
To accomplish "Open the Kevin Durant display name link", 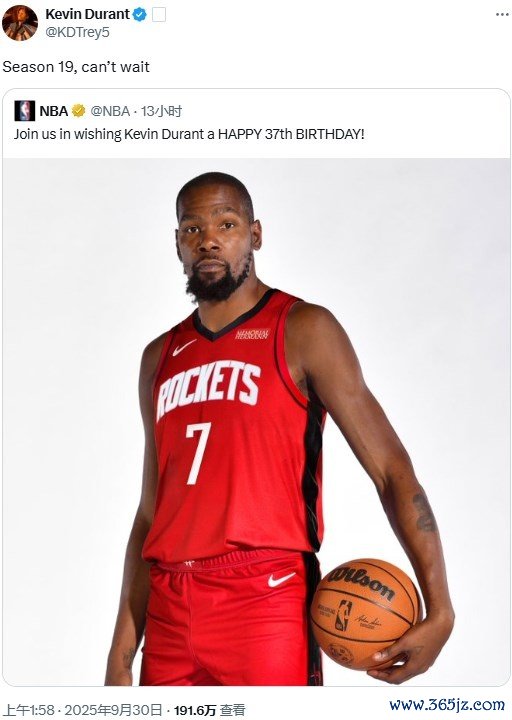I will [87, 14].
